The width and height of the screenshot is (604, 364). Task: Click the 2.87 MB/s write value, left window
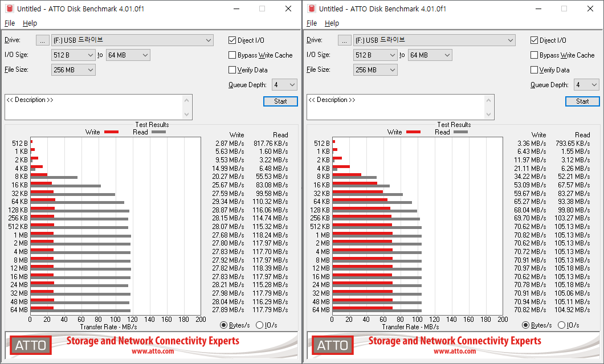pos(230,144)
